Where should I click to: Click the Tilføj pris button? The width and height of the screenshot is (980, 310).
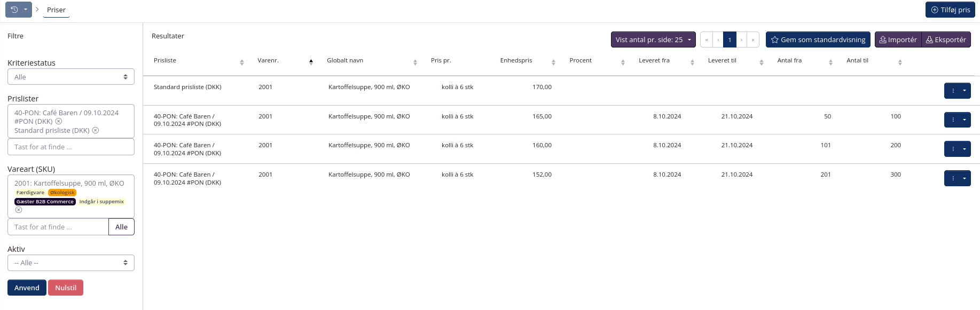950,10
